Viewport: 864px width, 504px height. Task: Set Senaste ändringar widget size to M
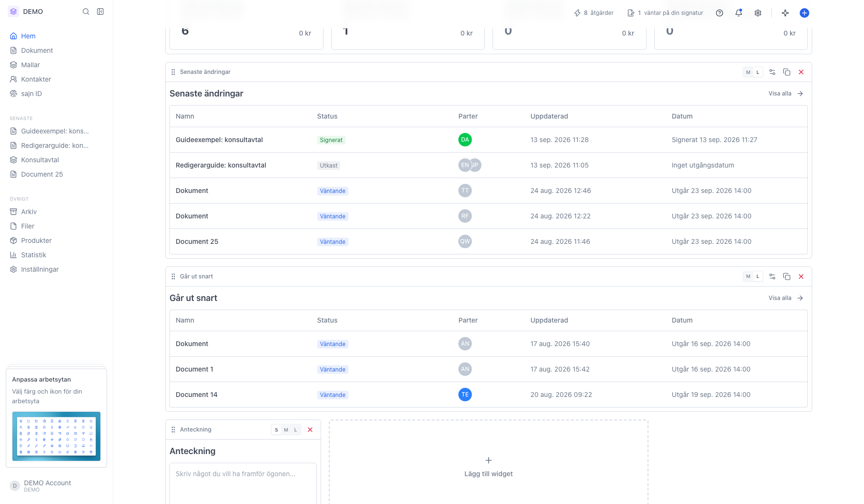click(748, 72)
